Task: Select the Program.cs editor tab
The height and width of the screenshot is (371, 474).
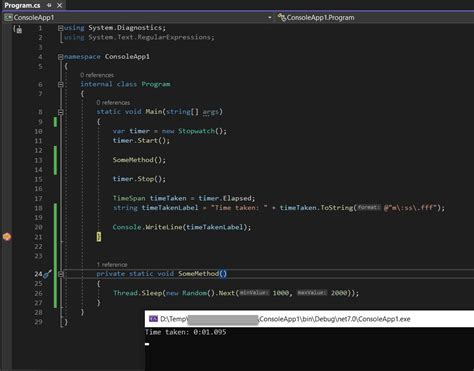Action: pyautogui.click(x=22, y=5)
